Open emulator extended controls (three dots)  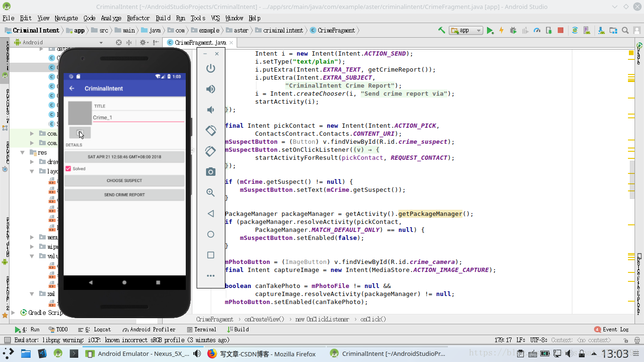(x=211, y=276)
